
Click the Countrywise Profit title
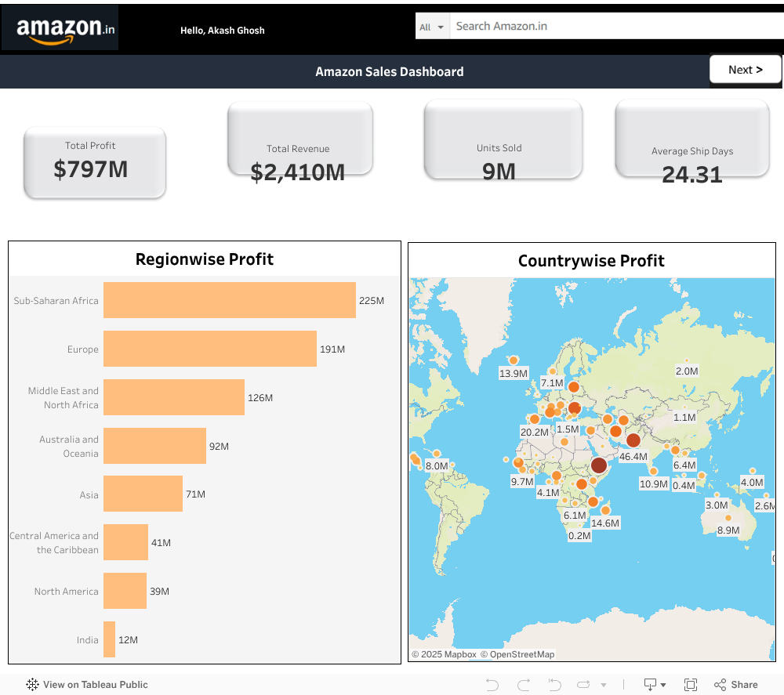[x=591, y=261]
